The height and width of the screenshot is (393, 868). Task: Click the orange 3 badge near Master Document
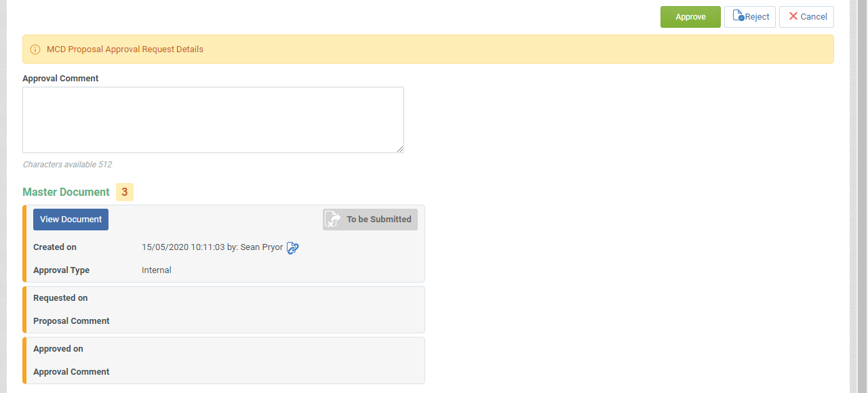click(x=125, y=192)
